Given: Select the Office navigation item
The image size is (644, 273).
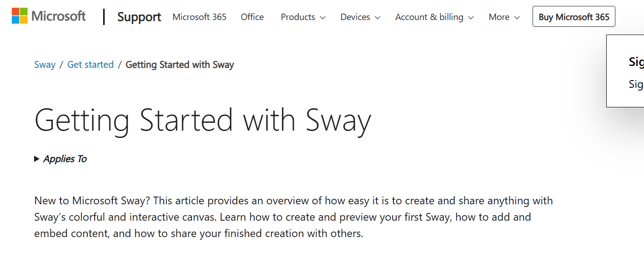Looking at the screenshot, I should coord(252,17).
